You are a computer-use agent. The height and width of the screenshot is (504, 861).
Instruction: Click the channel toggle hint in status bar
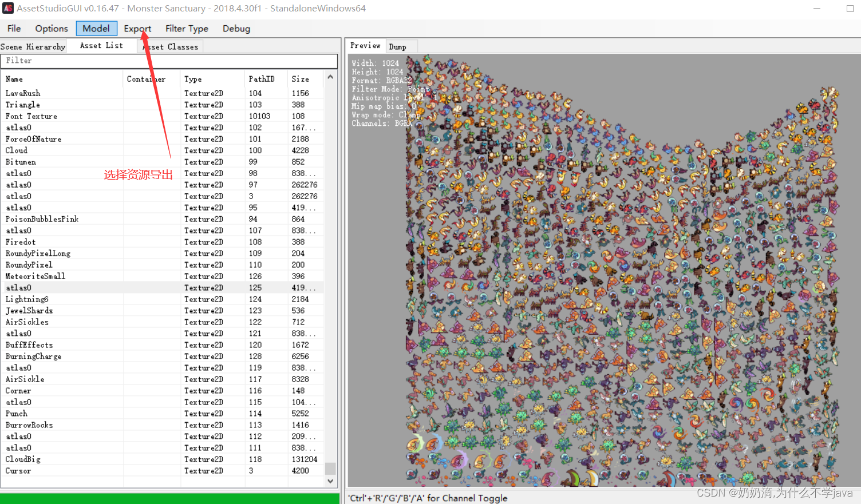[x=428, y=498]
